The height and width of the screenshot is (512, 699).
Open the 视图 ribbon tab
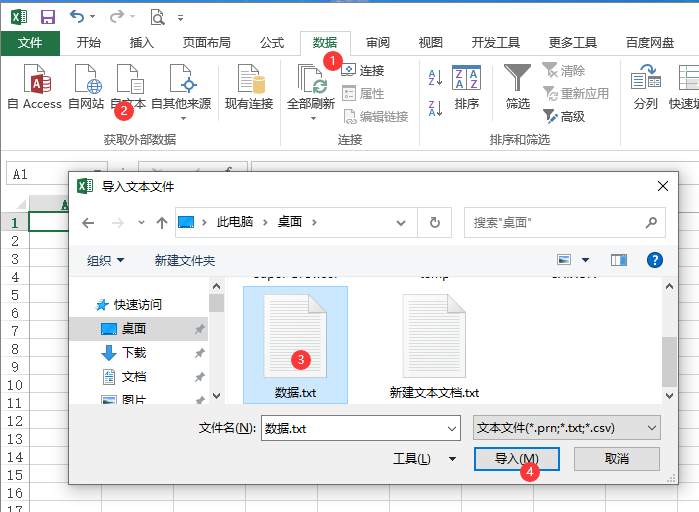click(431, 43)
